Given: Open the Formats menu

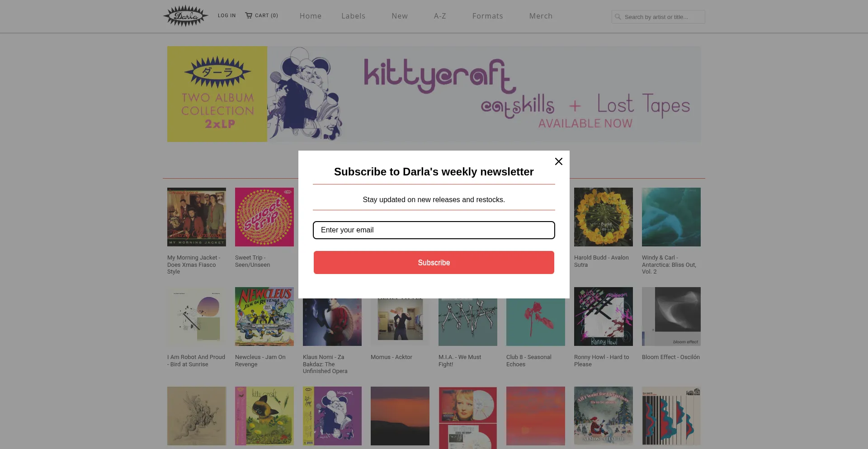Looking at the screenshot, I should point(487,16).
